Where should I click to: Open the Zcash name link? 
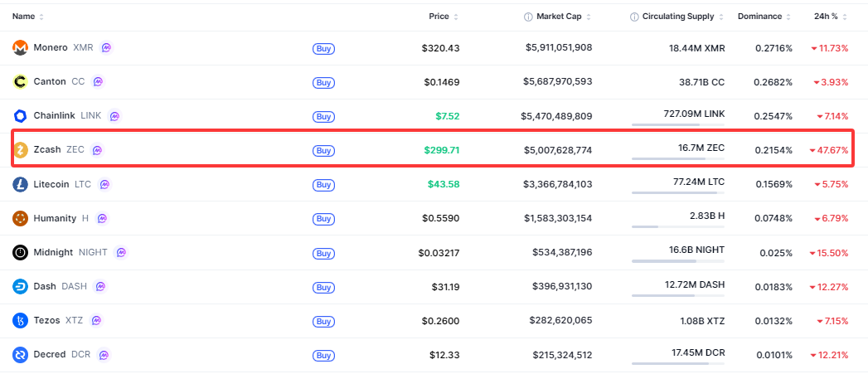click(47, 149)
